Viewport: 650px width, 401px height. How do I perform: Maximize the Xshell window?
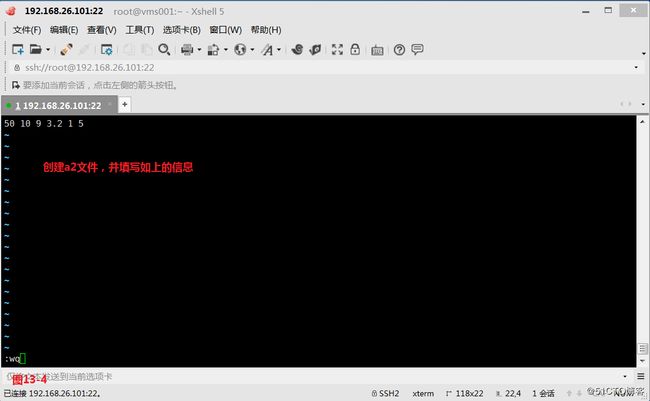(608, 10)
